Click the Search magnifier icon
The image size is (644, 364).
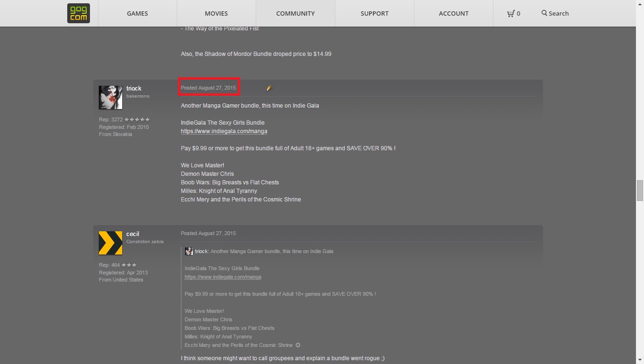tap(545, 13)
